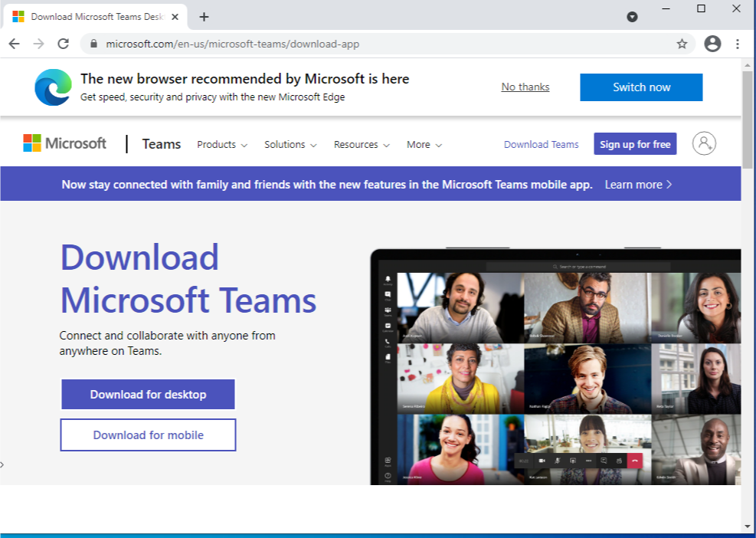Maximize the Chrome window
This screenshot has height=538, width=756.
(701, 8)
